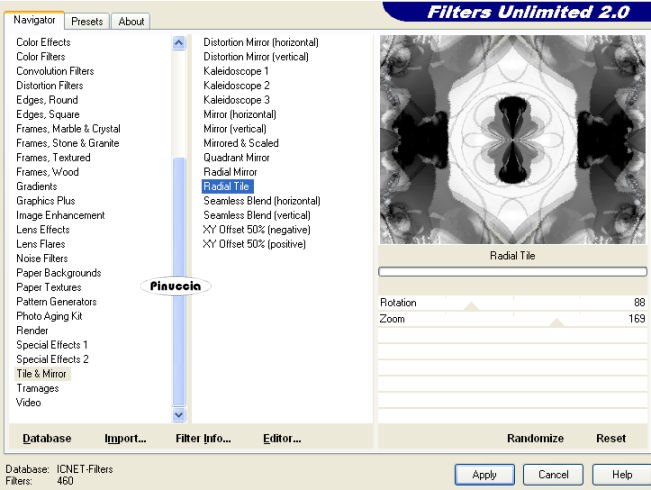Choose Kaleidoscope 3 filter

tap(236, 100)
